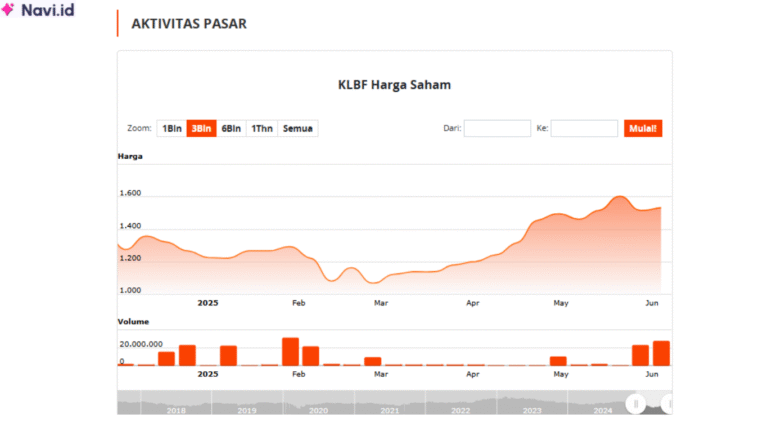Click the left navigator range handle
768x432 pixels.
click(636, 404)
